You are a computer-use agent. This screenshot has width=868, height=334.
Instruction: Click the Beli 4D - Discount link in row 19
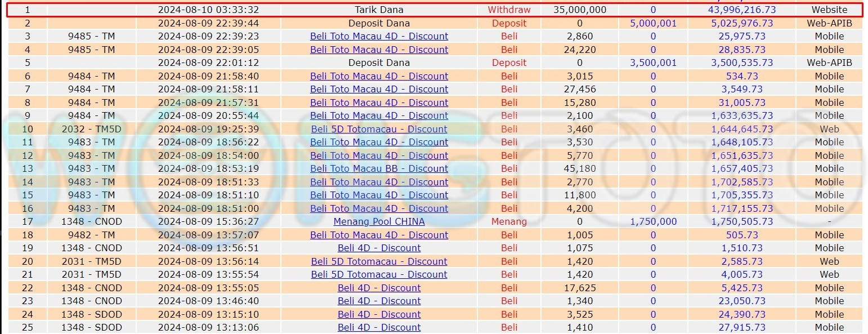coord(379,248)
